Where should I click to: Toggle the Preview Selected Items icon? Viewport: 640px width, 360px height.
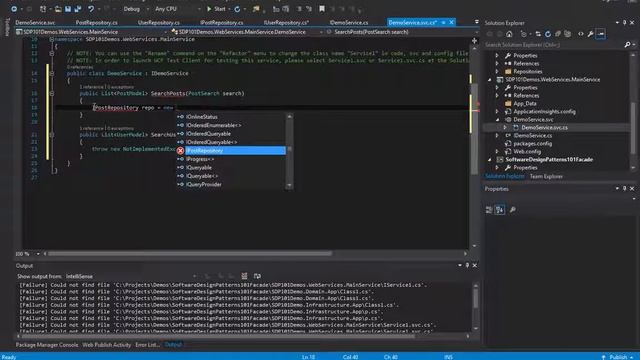pos(600,34)
